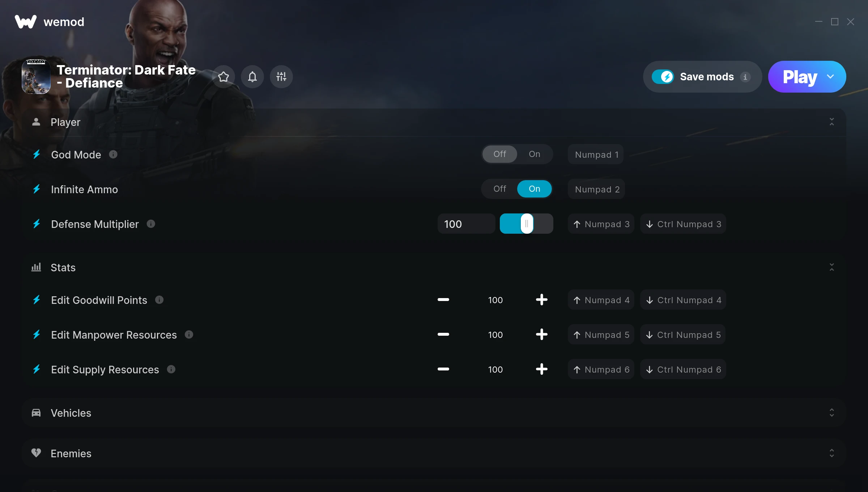Screen dimensions: 868x492
Task: Select the Stats section tab
Action: coord(63,267)
